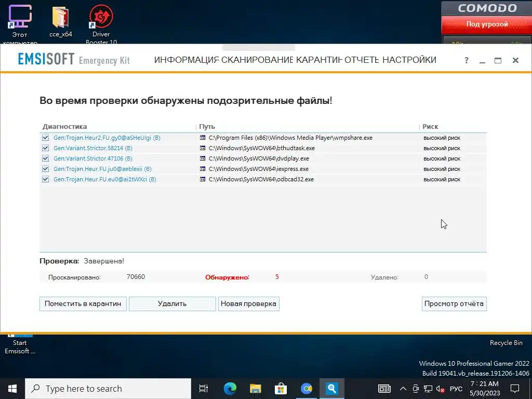This screenshot has height=399, width=532.
Task: Open the ИНФОРМАЦИЯ tab
Action: coord(187,60)
